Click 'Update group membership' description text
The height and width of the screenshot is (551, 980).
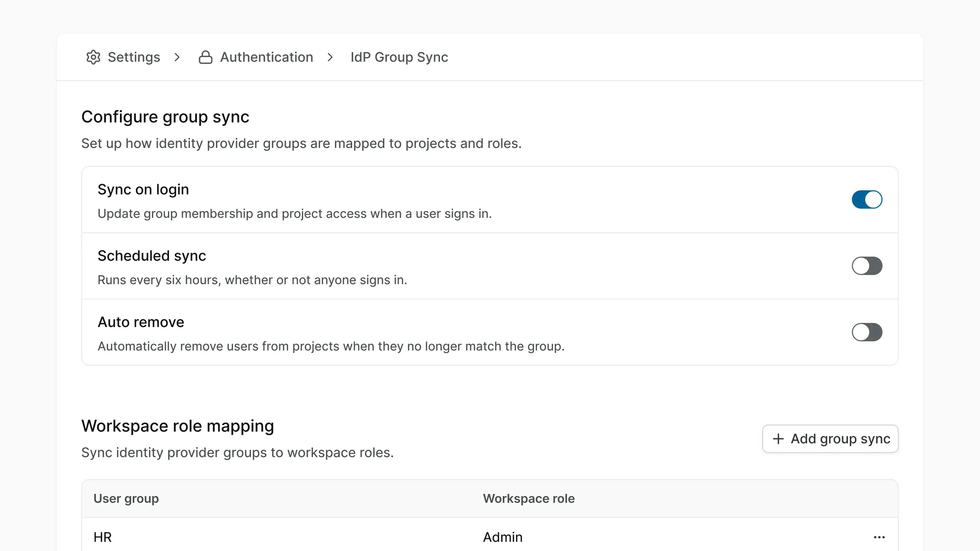(295, 214)
